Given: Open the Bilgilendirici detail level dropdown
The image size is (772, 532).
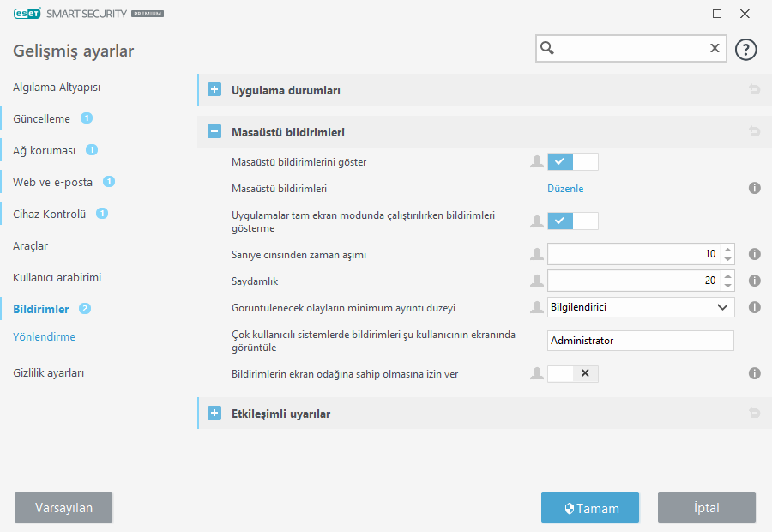Looking at the screenshot, I should 640,307.
